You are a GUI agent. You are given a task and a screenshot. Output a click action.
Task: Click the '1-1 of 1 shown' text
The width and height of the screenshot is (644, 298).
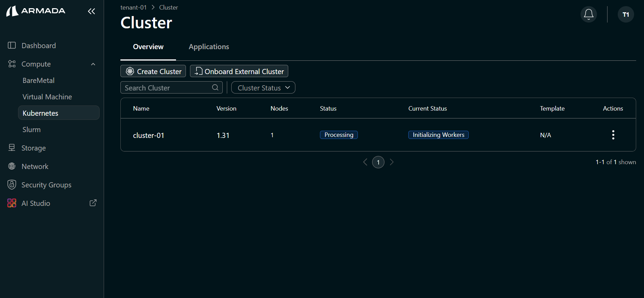click(x=616, y=162)
